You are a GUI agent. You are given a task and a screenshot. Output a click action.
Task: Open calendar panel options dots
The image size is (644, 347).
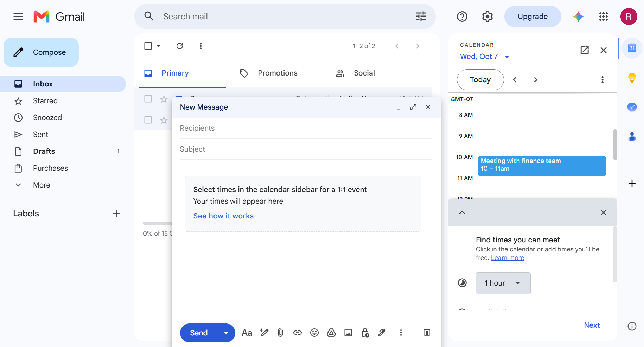tap(602, 80)
